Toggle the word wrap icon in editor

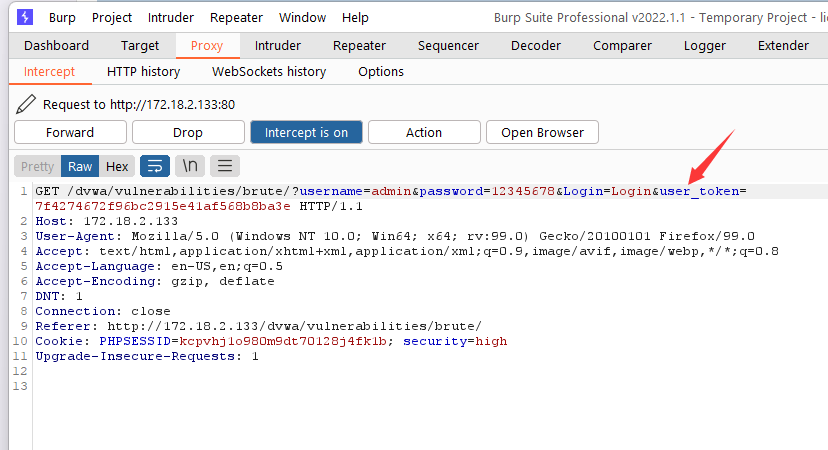click(x=155, y=166)
